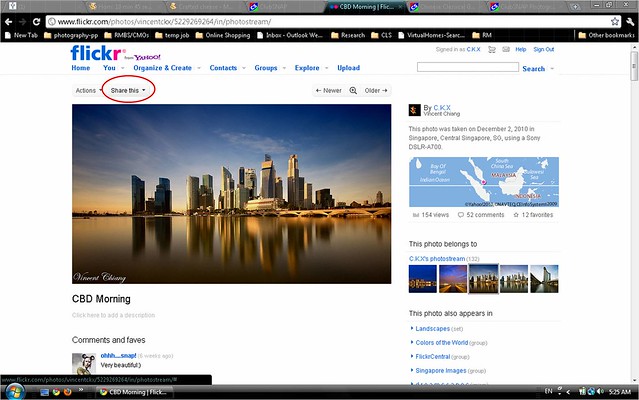The image size is (639, 400).
Task: Open the RM bookmark folder
Action: [x=482, y=35]
